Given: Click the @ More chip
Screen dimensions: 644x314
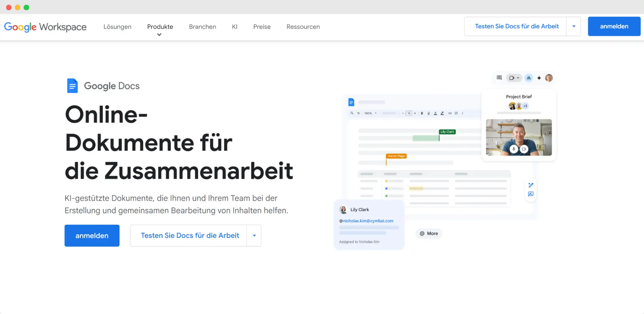Looking at the screenshot, I should click(429, 233).
